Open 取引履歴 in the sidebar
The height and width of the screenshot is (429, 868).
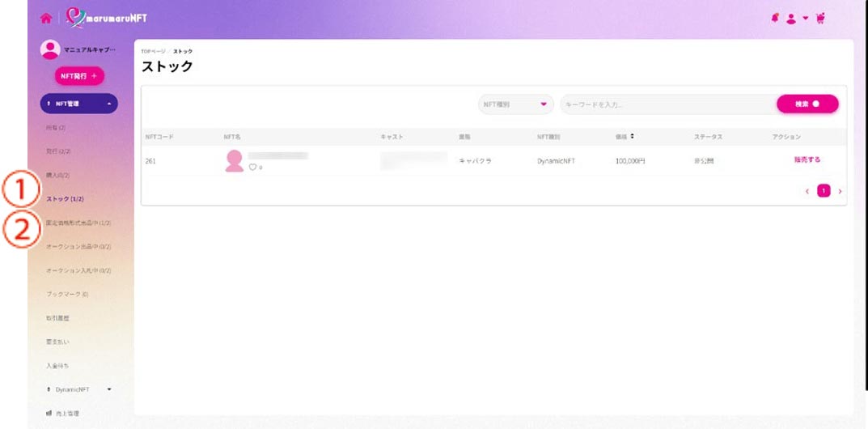tap(57, 318)
